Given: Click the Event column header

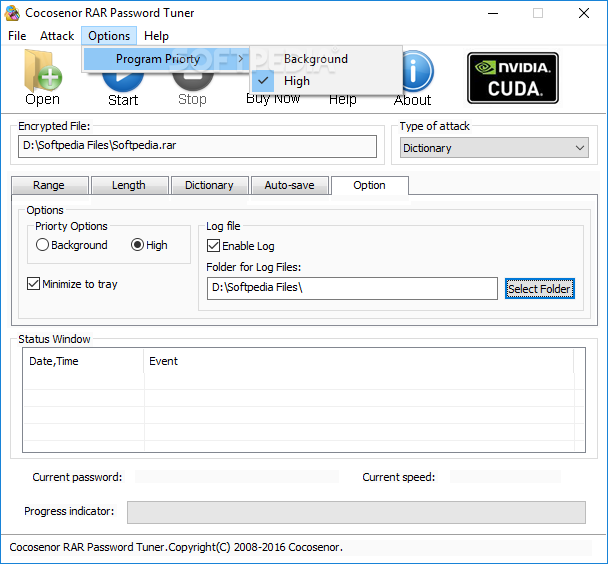Looking at the screenshot, I should 359,361.
